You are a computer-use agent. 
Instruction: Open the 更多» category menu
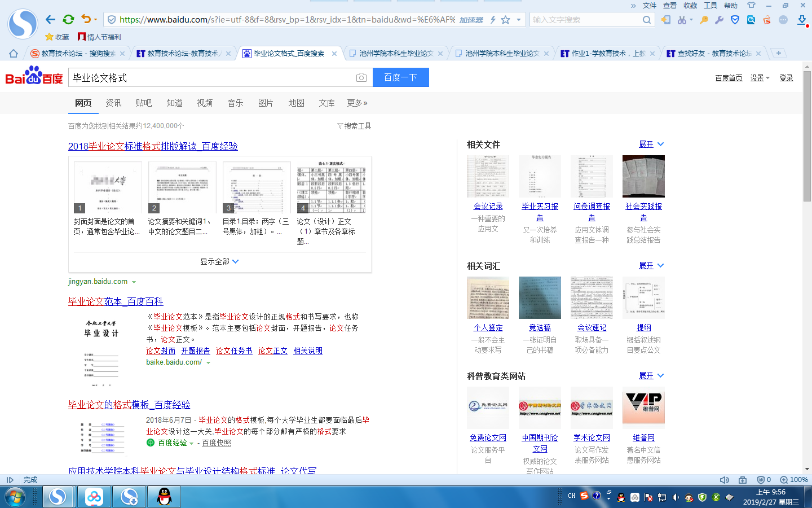(357, 103)
